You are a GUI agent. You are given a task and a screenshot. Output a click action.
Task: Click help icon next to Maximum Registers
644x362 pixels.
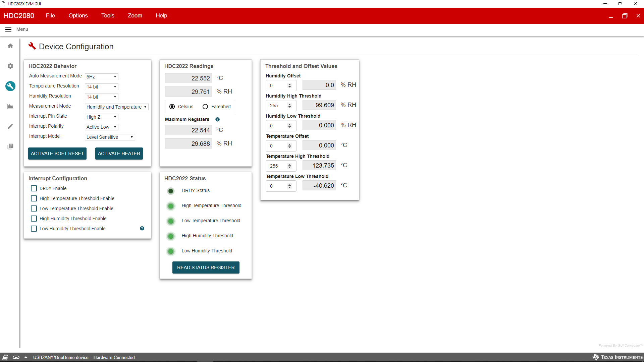[217, 119]
